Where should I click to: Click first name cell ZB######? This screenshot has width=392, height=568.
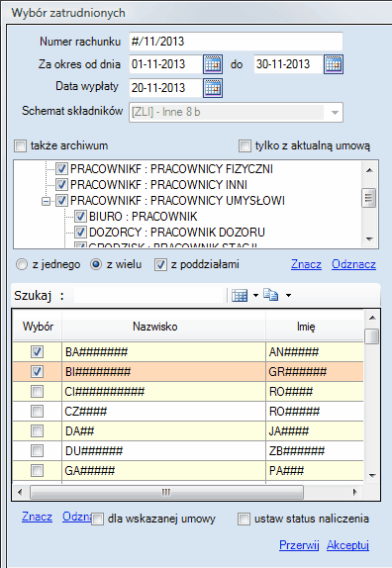[x=315, y=451]
